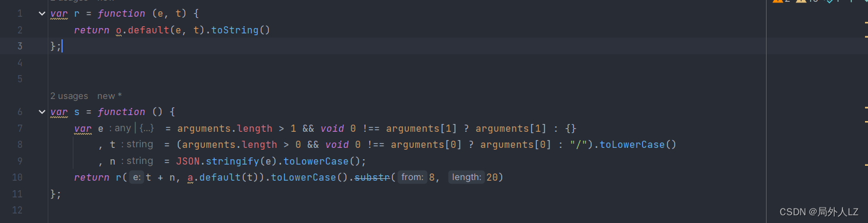The width and height of the screenshot is (868, 223).
Task: Click the number 20 after the length: hint
Action: pos(492,177)
